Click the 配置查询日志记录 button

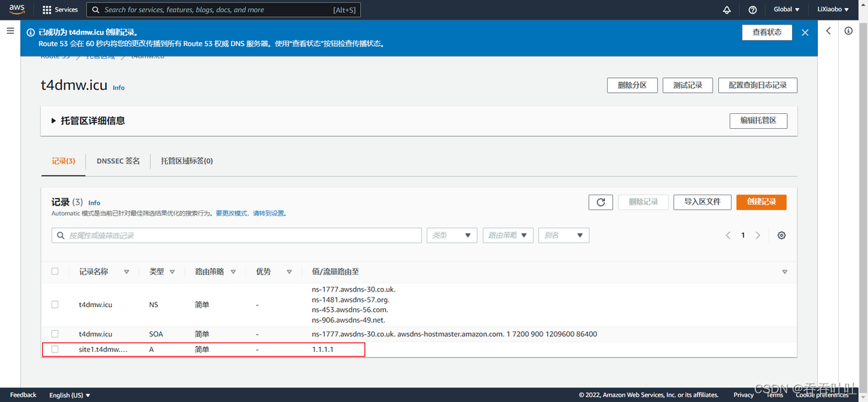(757, 85)
